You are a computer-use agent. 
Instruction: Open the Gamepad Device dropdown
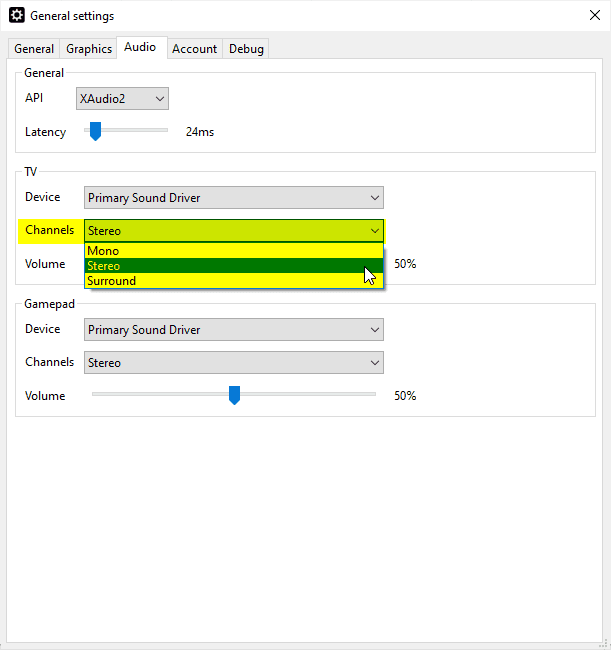[x=234, y=330]
